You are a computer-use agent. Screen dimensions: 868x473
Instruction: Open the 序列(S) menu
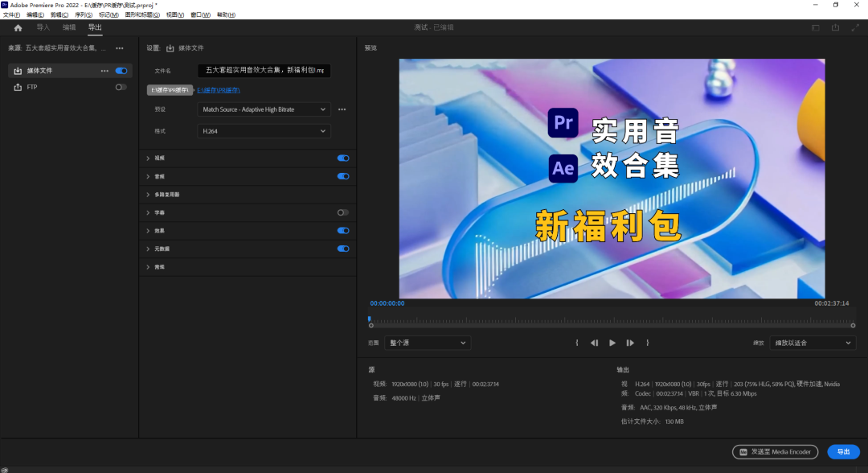[84, 14]
